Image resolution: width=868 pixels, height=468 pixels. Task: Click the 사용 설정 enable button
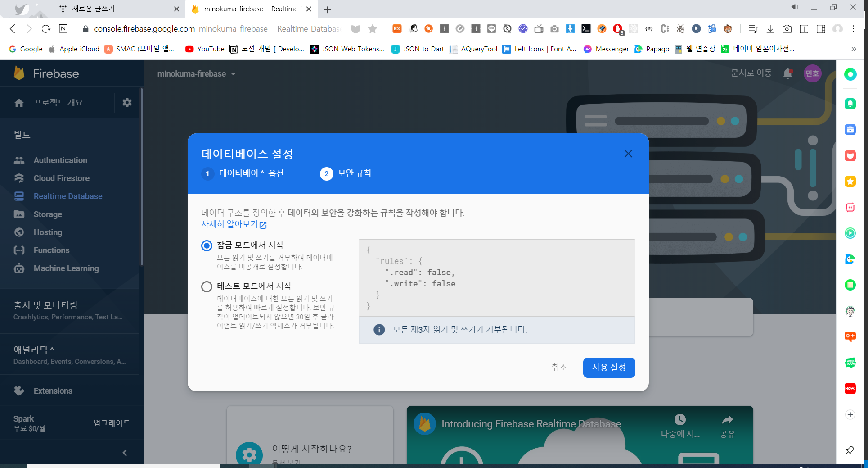coord(609,368)
